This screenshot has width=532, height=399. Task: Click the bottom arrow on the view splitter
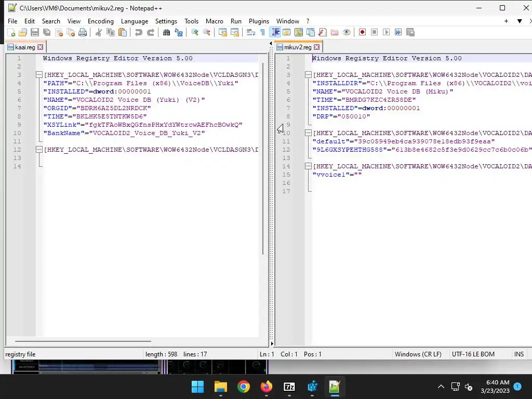(271, 344)
